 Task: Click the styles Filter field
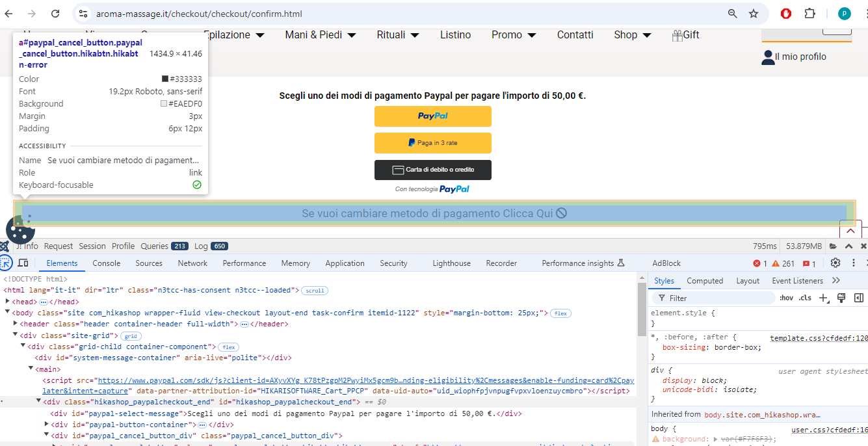pos(713,298)
